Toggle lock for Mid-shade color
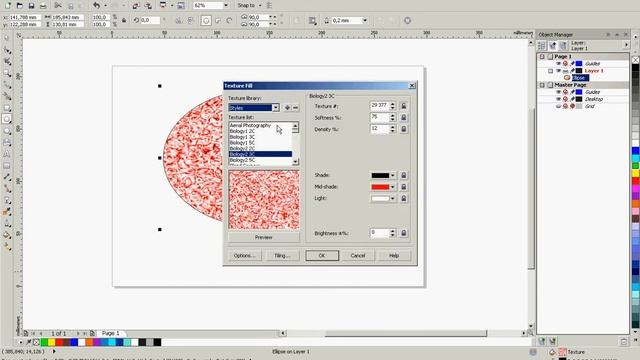 tap(404, 187)
